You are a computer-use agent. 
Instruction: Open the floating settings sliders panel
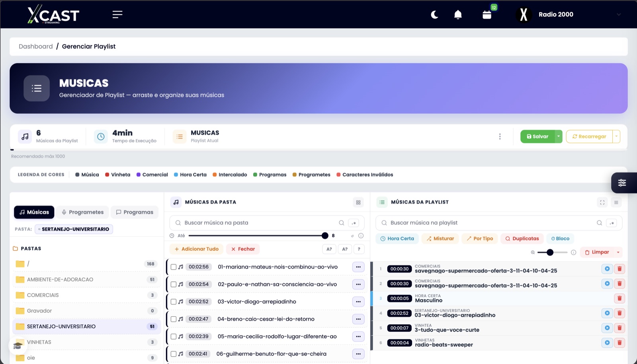click(x=622, y=183)
